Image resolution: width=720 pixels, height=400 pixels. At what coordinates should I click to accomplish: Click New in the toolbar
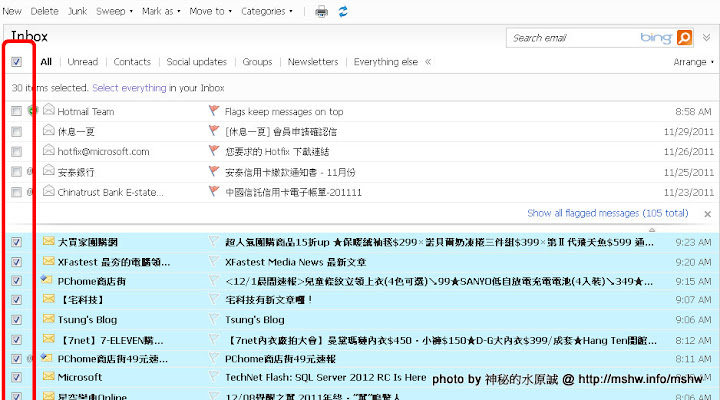point(12,11)
